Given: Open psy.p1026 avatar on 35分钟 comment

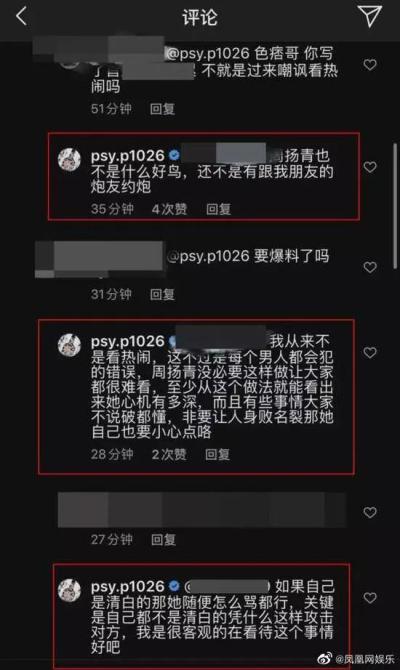Looking at the screenshot, I should click(x=69, y=160).
